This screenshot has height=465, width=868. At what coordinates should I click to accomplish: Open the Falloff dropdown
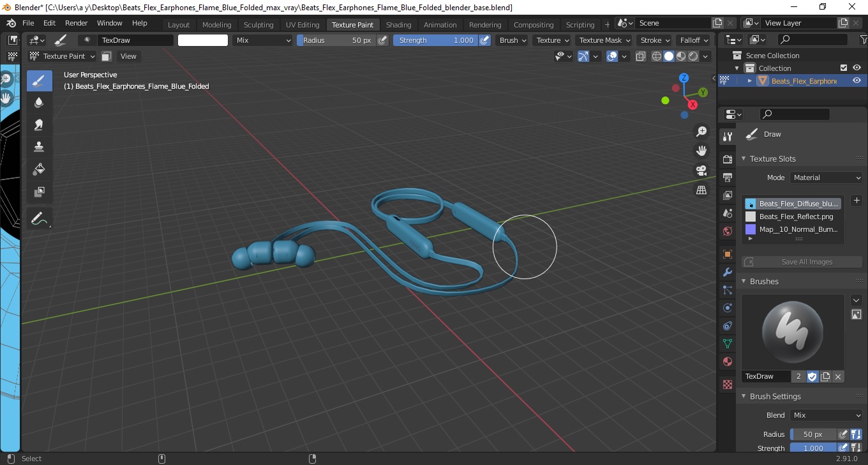click(x=694, y=40)
